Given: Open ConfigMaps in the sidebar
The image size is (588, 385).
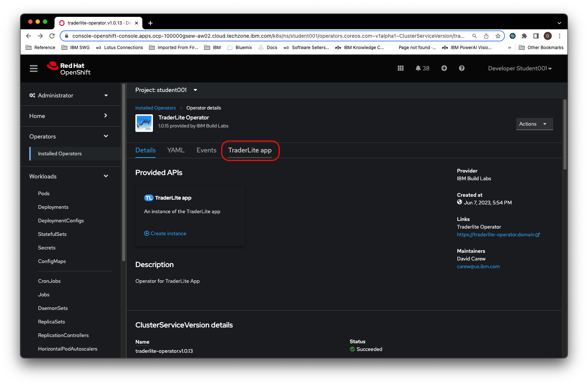Looking at the screenshot, I should tap(52, 261).
